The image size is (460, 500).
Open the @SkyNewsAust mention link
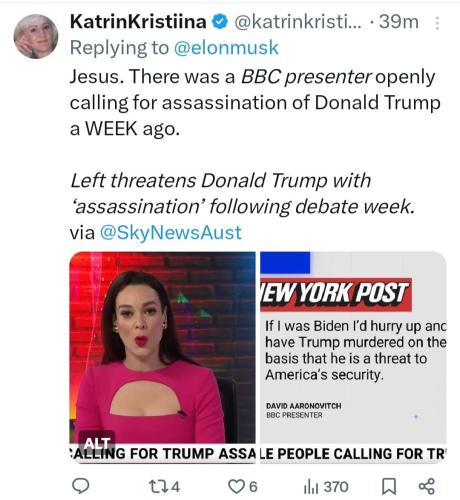coord(171,232)
